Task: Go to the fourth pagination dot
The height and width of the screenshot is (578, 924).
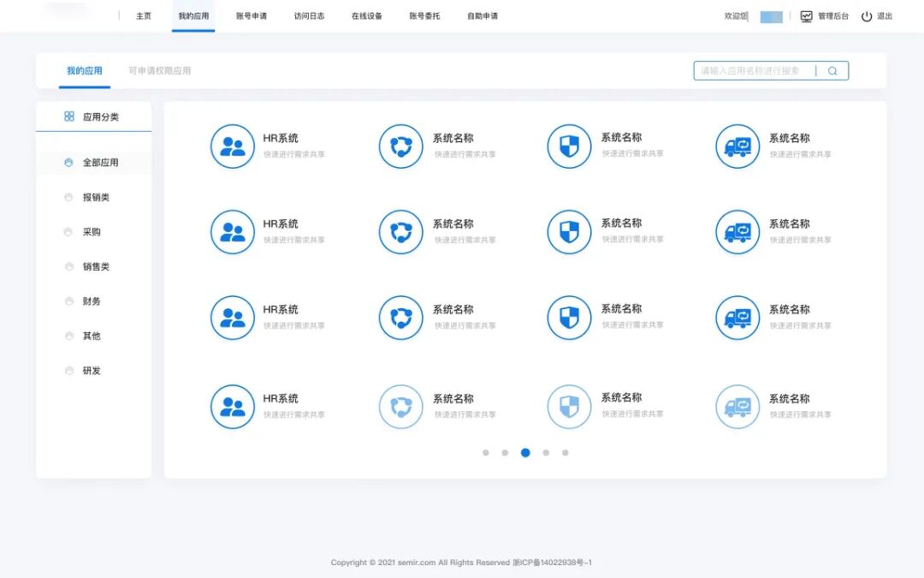Action: (546, 453)
